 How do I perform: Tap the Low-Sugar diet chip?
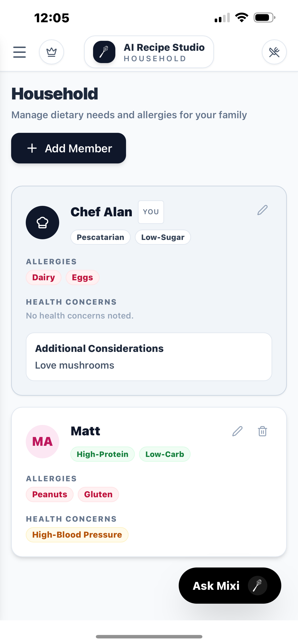163,237
